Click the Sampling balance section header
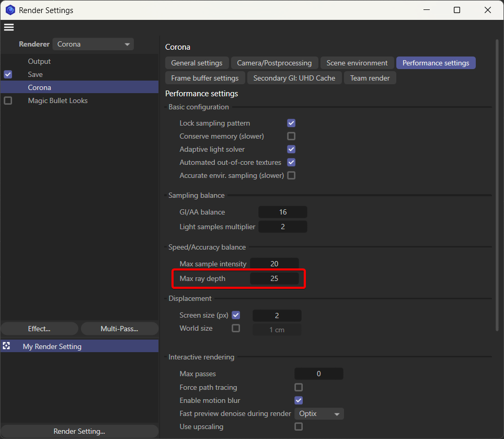 point(197,196)
